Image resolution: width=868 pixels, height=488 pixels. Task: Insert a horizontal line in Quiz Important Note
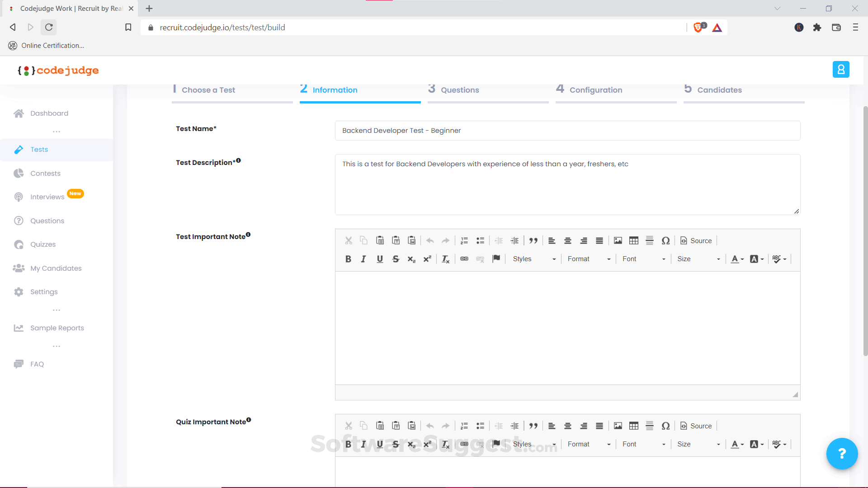(650, 426)
